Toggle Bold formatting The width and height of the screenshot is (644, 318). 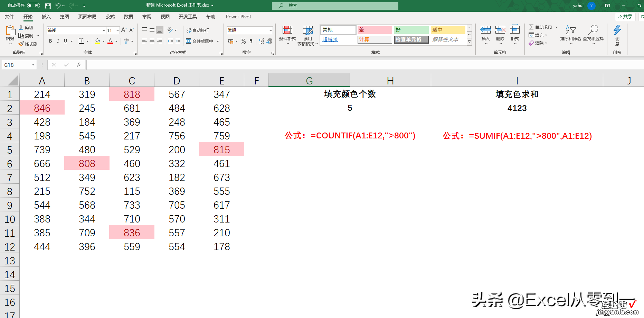(x=50, y=41)
